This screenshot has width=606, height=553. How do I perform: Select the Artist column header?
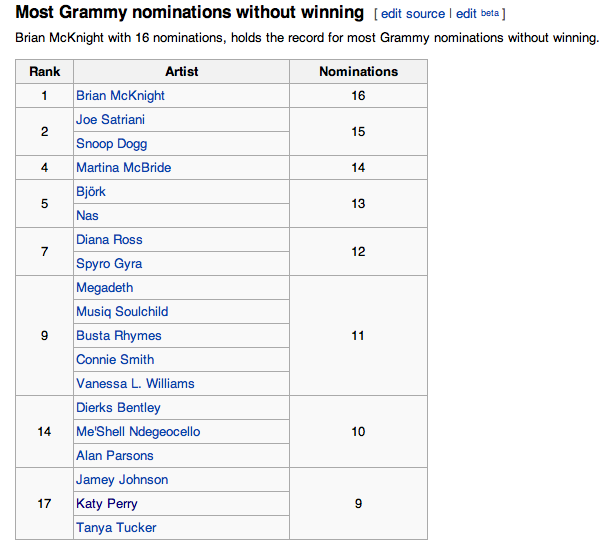(182, 71)
